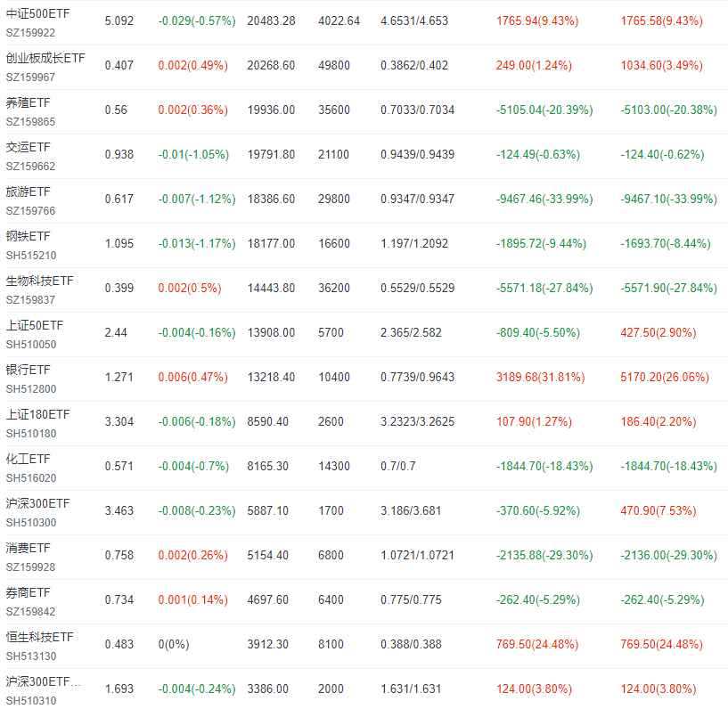Click the 恒生科技ETF name

click(x=39, y=638)
